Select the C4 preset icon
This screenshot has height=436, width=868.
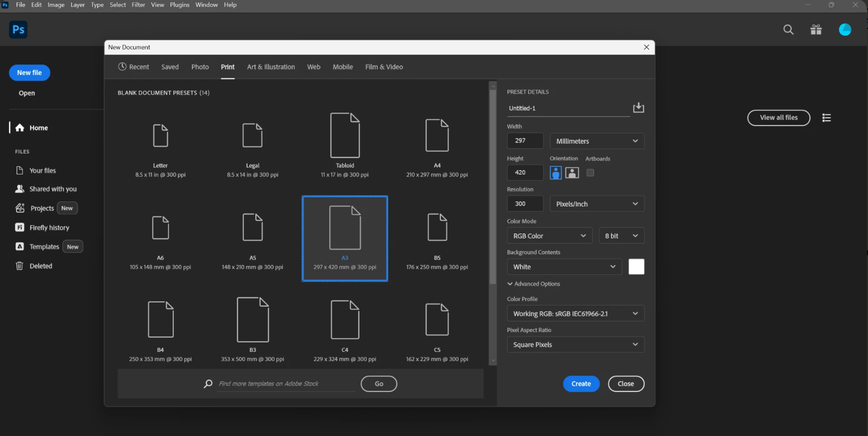(x=345, y=320)
